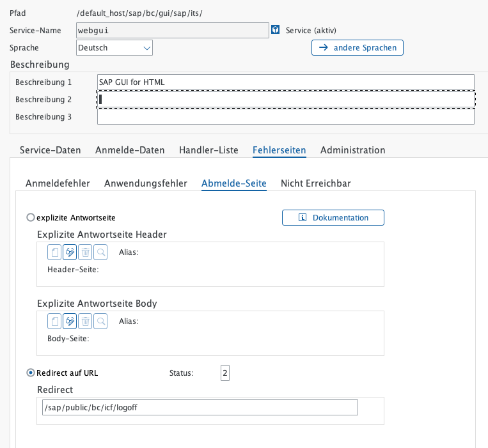488x448 pixels.
Task: Click the Service-Name field containing webgui
Action: coord(173,30)
